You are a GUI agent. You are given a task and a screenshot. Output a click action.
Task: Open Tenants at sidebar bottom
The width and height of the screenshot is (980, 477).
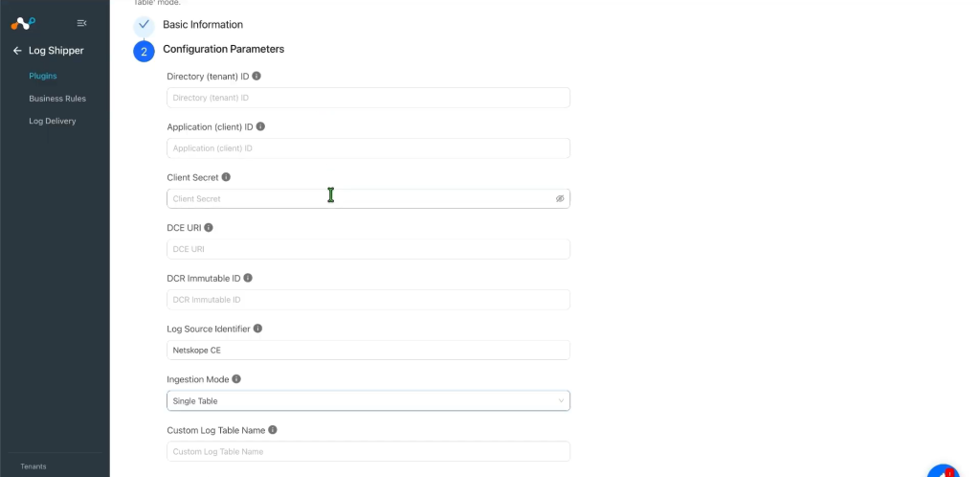33,466
